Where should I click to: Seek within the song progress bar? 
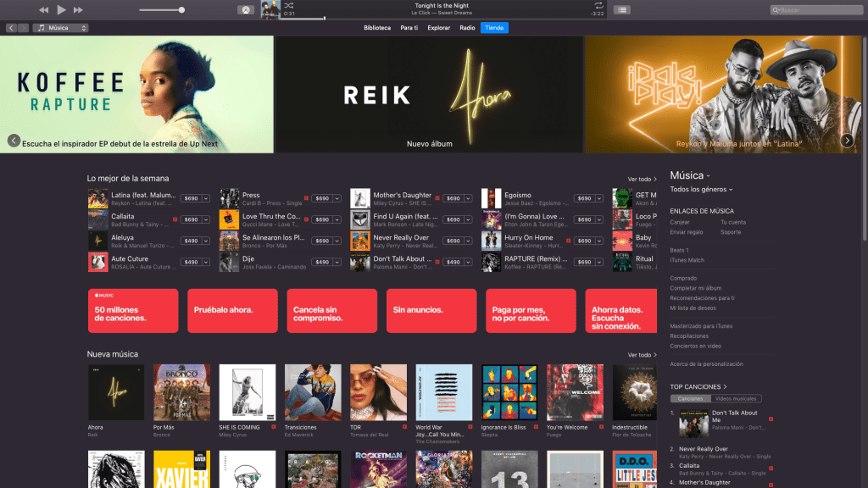pos(442,19)
